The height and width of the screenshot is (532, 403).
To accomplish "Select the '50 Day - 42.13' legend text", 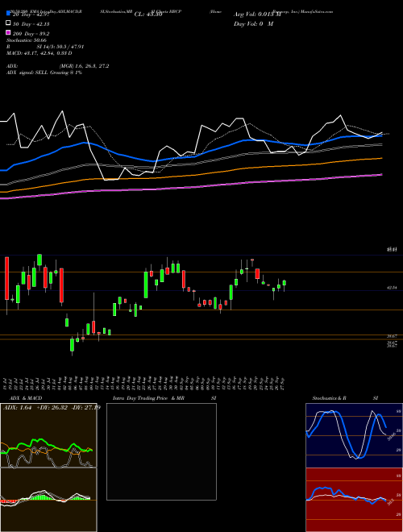I will (31, 23).
